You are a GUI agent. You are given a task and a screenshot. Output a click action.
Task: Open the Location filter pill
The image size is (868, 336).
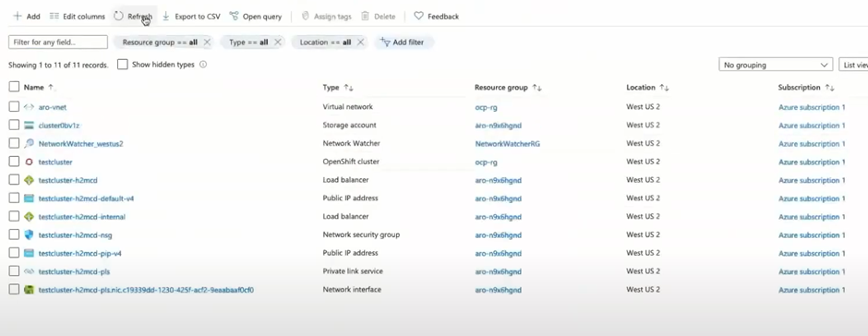pyautogui.click(x=325, y=42)
